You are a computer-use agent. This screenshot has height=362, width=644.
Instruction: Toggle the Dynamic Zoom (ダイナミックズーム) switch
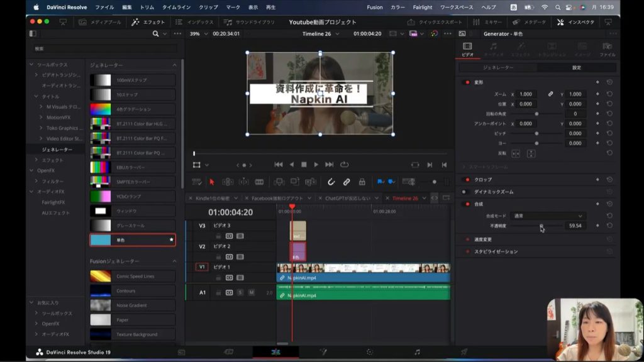(465, 192)
